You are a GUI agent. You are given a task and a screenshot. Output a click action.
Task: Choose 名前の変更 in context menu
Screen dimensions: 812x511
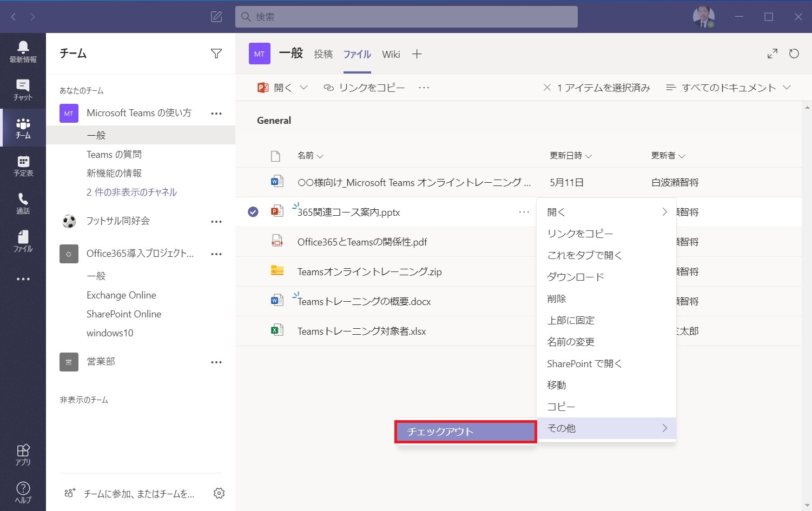[606, 342]
